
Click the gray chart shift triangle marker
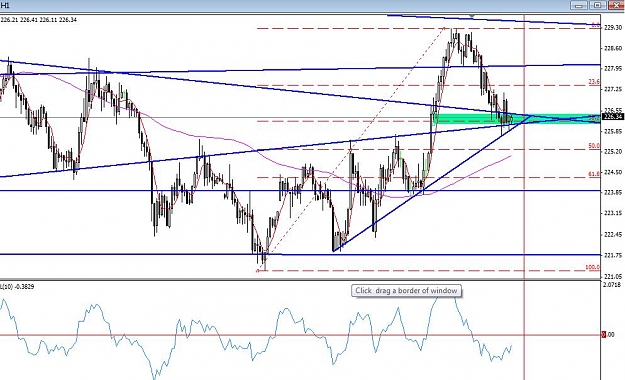coord(472,16)
